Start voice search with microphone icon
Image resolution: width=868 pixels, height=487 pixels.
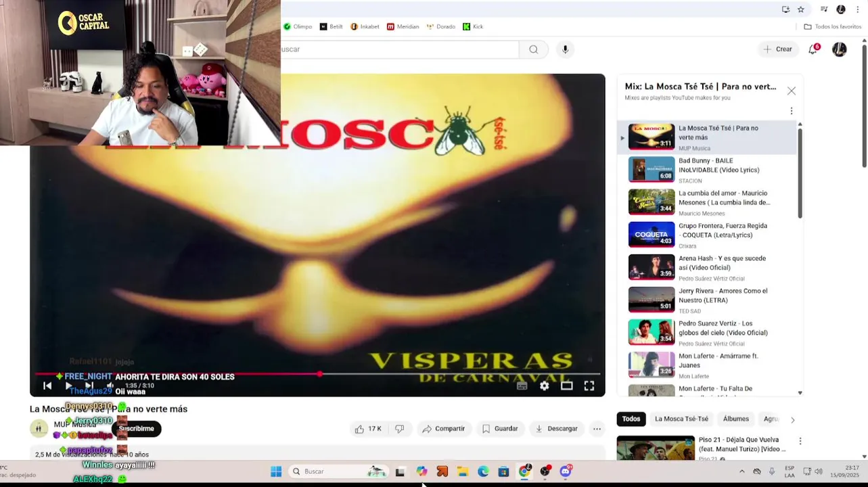[x=565, y=49]
